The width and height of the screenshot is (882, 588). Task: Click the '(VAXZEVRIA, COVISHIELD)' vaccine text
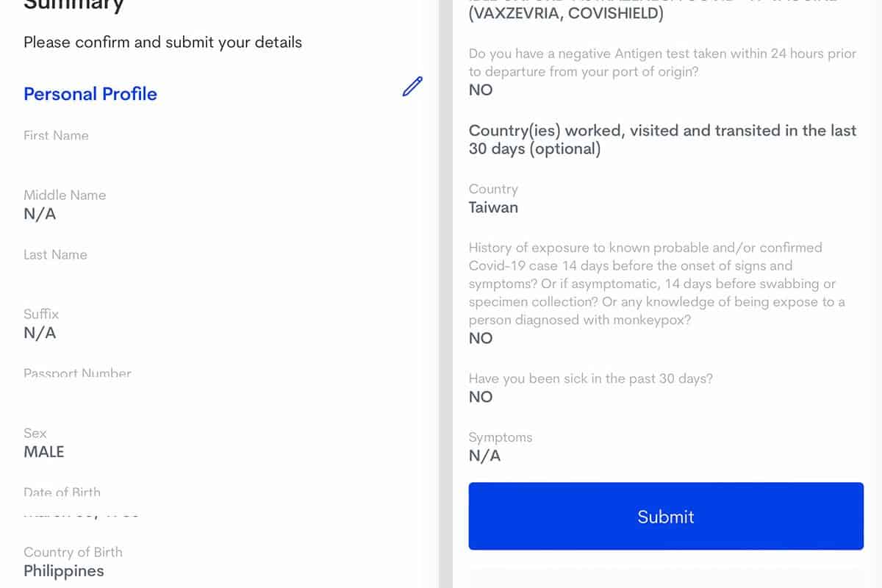click(566, 13)
